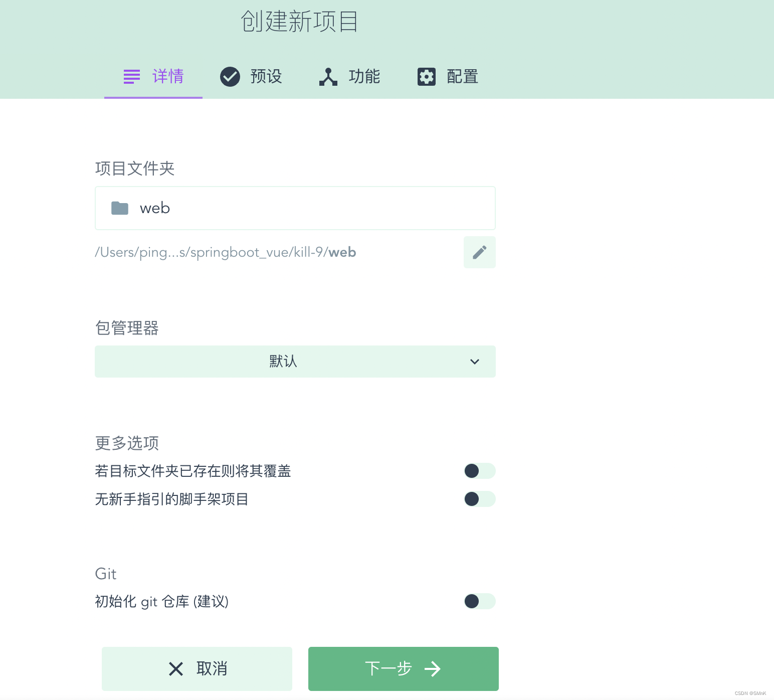Viewport: 774px width, 700px height.
Task: Click the 下一步 button to proceed
Action: tap(403, 669)
